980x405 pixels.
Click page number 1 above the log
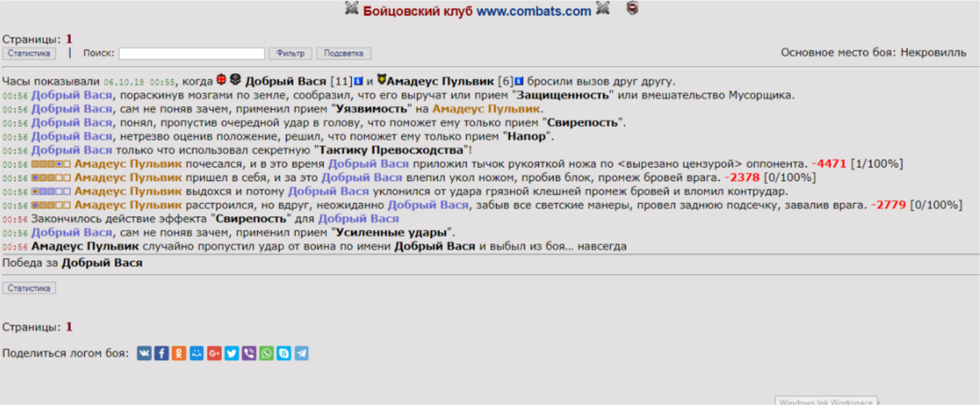pyautogui.click(x=69, y=39)
